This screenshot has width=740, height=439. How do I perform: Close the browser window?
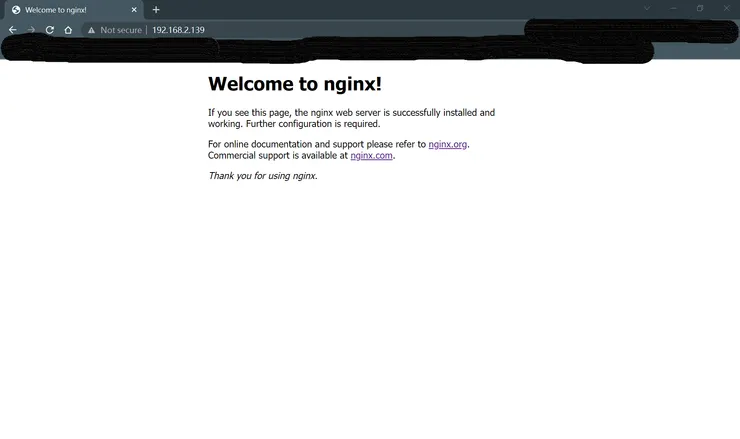tap(727, 8)
